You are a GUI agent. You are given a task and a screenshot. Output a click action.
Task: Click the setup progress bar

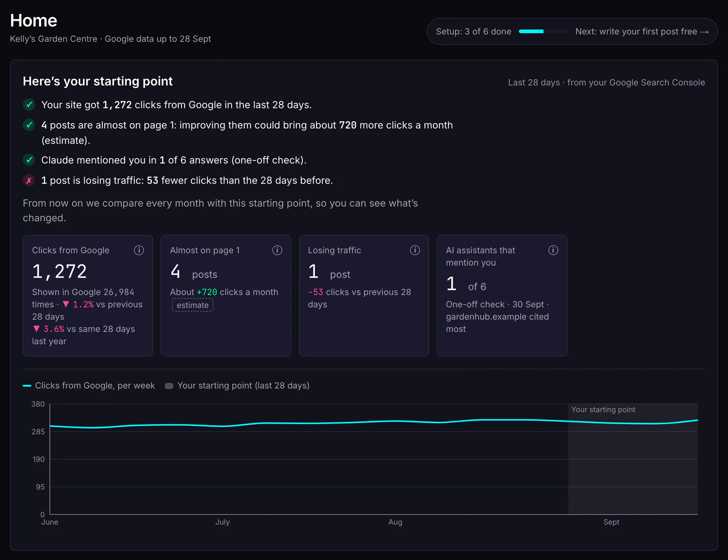543,32
